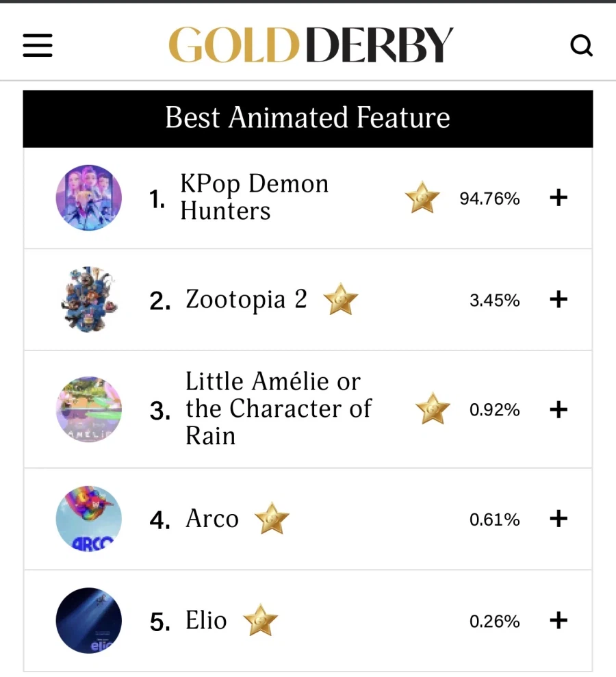Expand the Zootopia 2 row details
Viewport: 616px width, 677px height.
(x=559, y=300)
